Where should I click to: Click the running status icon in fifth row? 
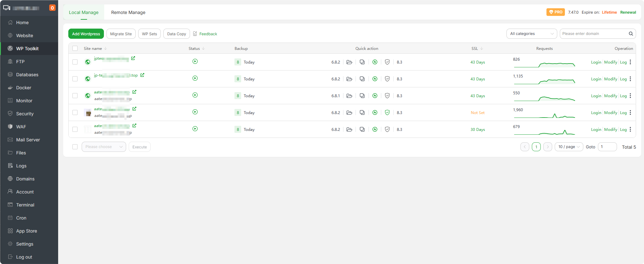(195, 129)
